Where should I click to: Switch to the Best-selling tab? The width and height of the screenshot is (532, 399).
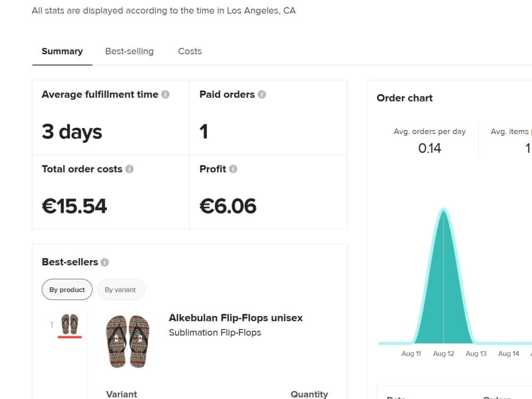[x=129, y=51]
